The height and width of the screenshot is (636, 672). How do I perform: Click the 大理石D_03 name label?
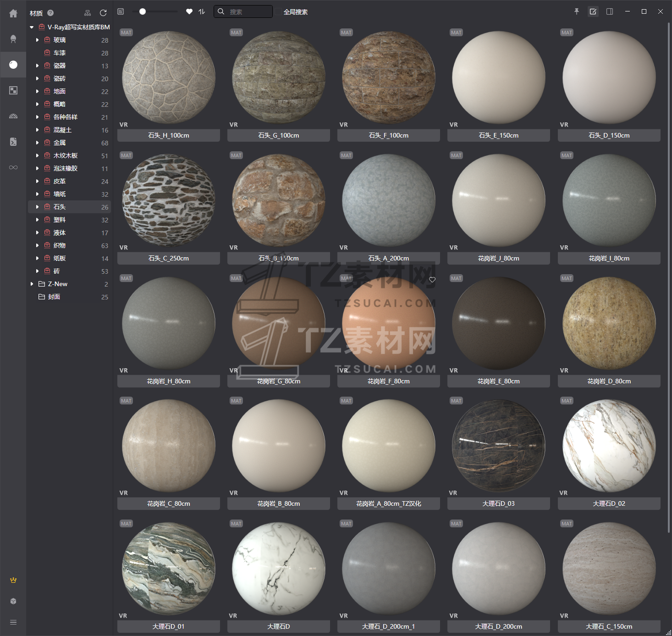[499, 504]
